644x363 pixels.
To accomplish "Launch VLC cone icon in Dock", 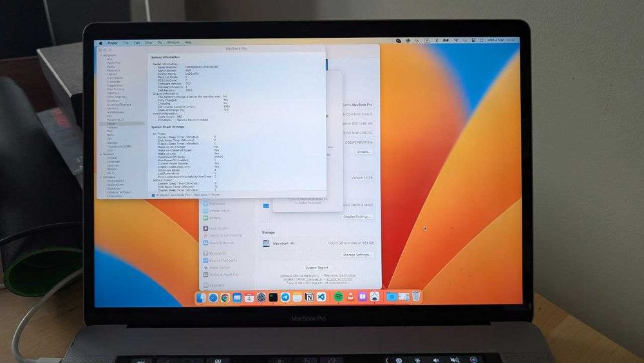I will point(350,297).
